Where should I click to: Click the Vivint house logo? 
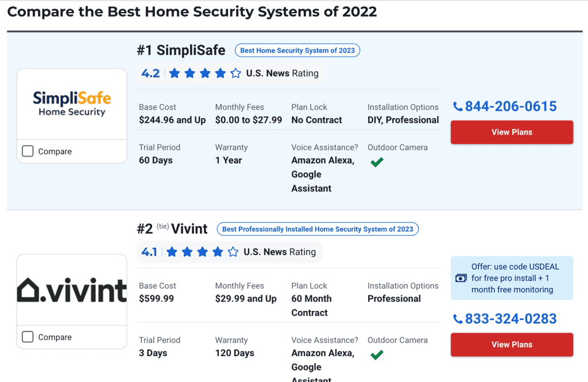click(x=72, y=290)
